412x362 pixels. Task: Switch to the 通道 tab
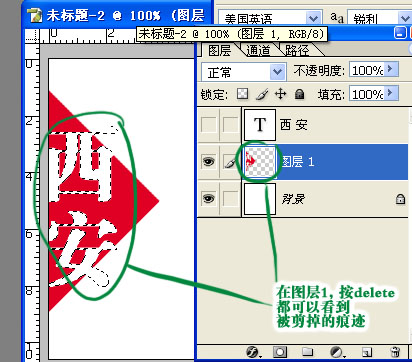(x=258, y=51)
